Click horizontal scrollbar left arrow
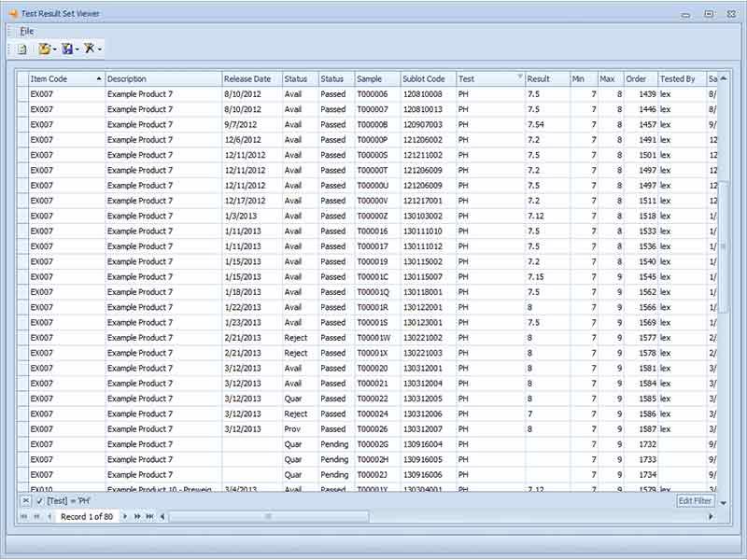 click(162, 517)
